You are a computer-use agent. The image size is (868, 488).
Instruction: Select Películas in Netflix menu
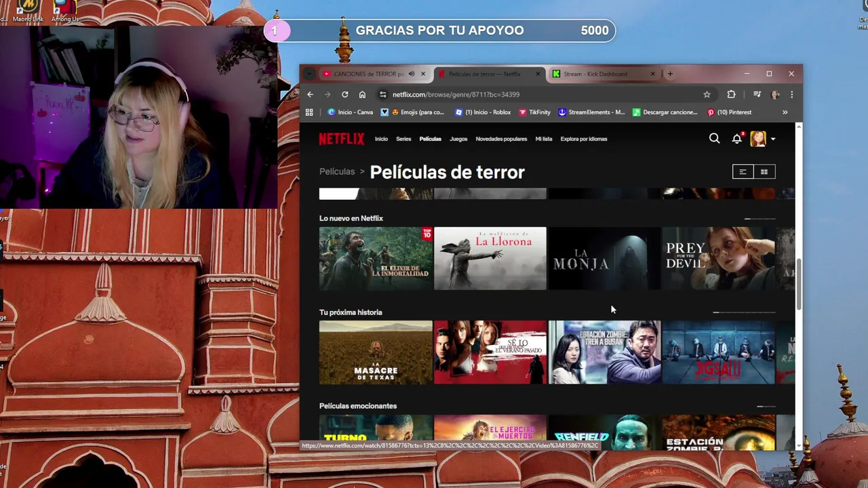coord(430,139)
